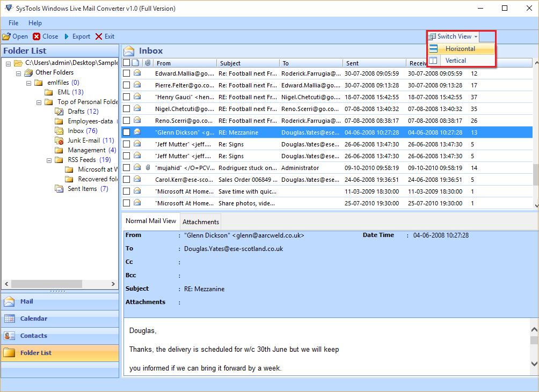This screenshot has height=392, width=539.
Task: Click the page icon column header
Action: [x=135, y=63]
